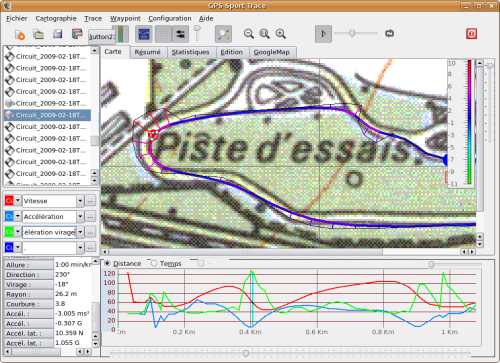Tick the checkbox next to Temps option

point(200,263)
